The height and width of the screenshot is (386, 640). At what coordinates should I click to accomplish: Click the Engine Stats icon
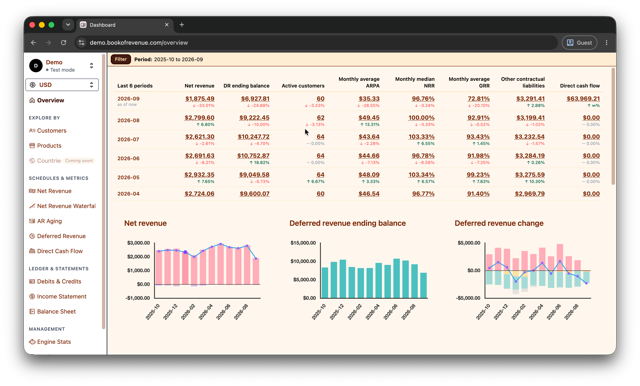(x=32, y=342)
